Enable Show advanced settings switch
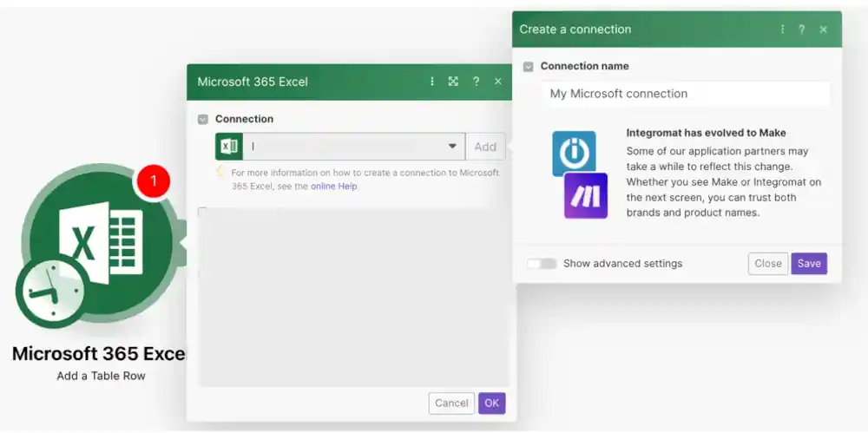 [542, 264]
